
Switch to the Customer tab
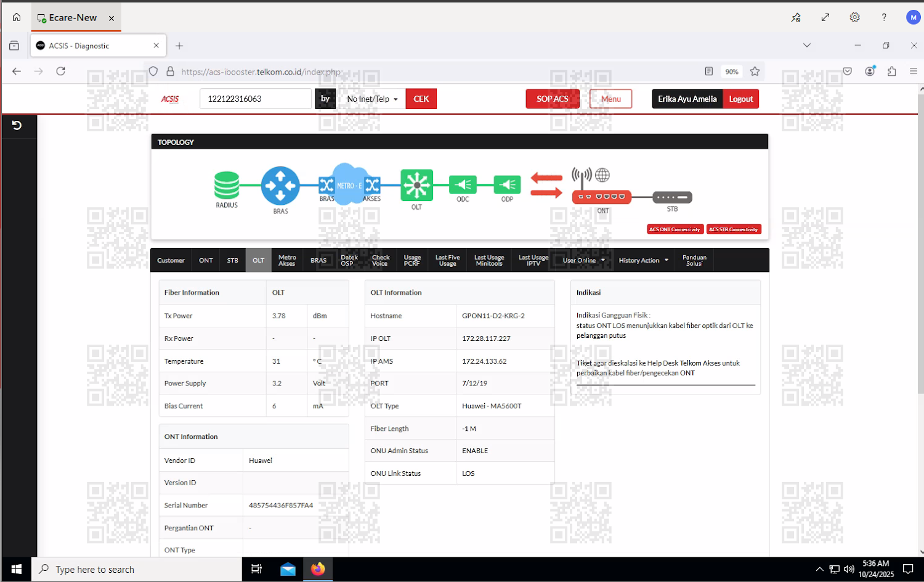click(x=171, y=260)
